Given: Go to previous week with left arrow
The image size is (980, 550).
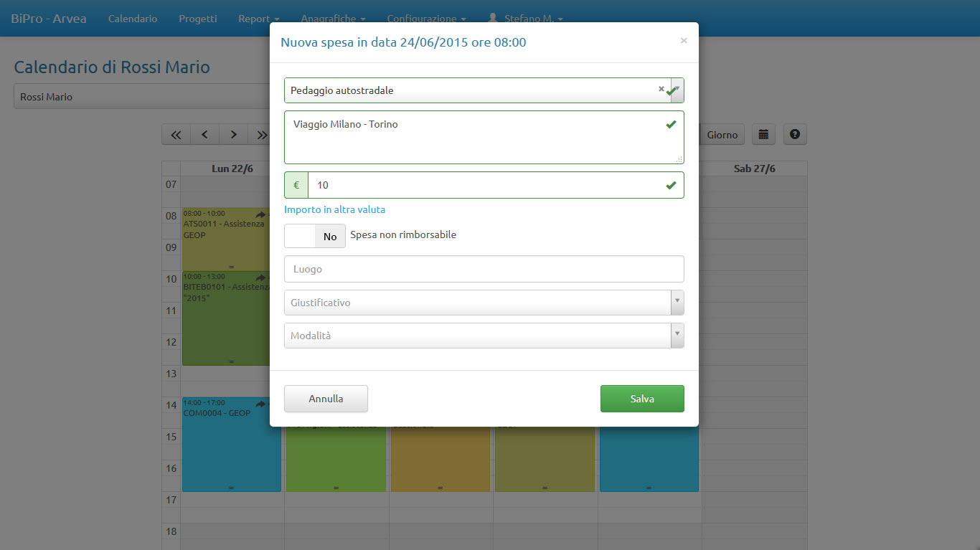Looking at the screenshot, I should [x=204, y=135].
